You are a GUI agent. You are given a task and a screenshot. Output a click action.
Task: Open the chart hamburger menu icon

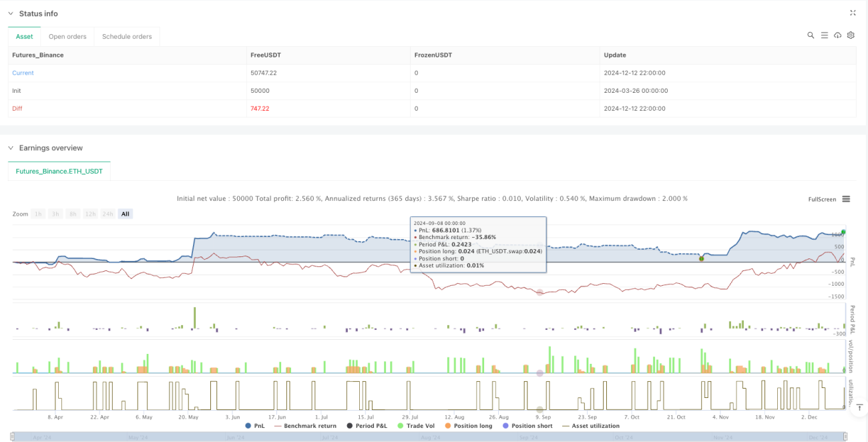click(846, 199)
